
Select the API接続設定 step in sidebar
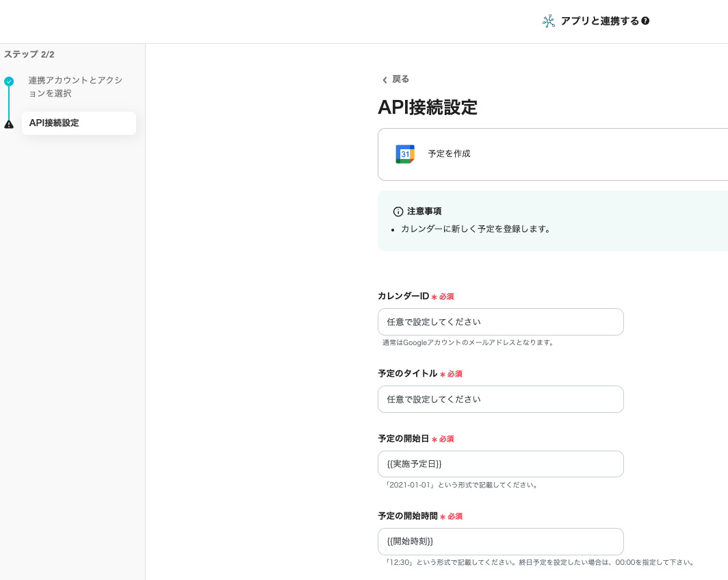tap(79, 123)
